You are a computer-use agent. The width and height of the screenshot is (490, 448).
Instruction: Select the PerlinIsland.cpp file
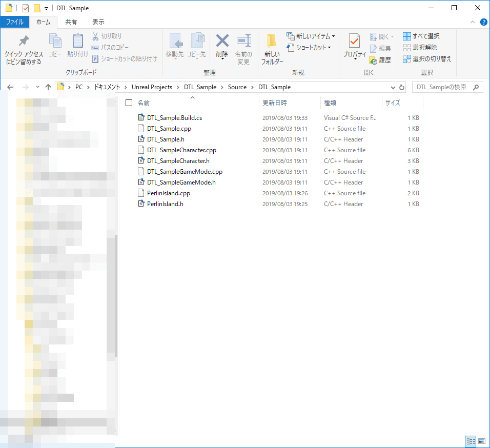[168, 193]
